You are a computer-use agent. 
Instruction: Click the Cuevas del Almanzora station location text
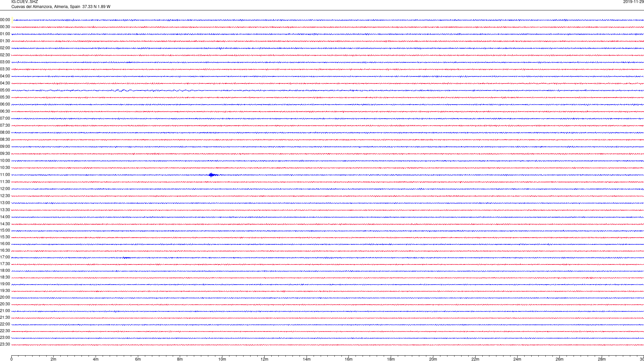tap(61, 7)
